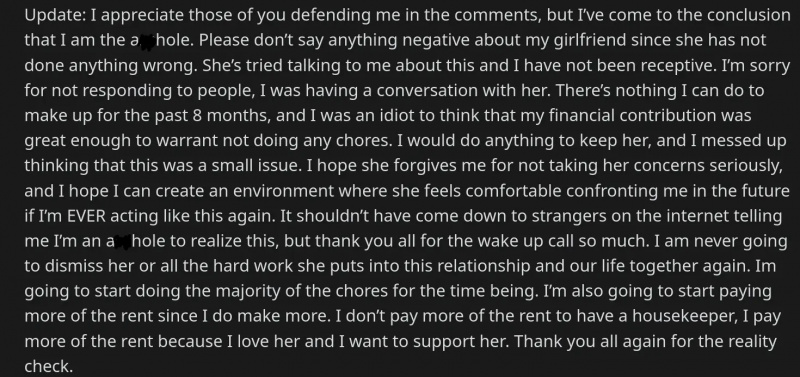Click the word "Update:" at the start
The height and width of the screenshot is (377, 800).
55,16
